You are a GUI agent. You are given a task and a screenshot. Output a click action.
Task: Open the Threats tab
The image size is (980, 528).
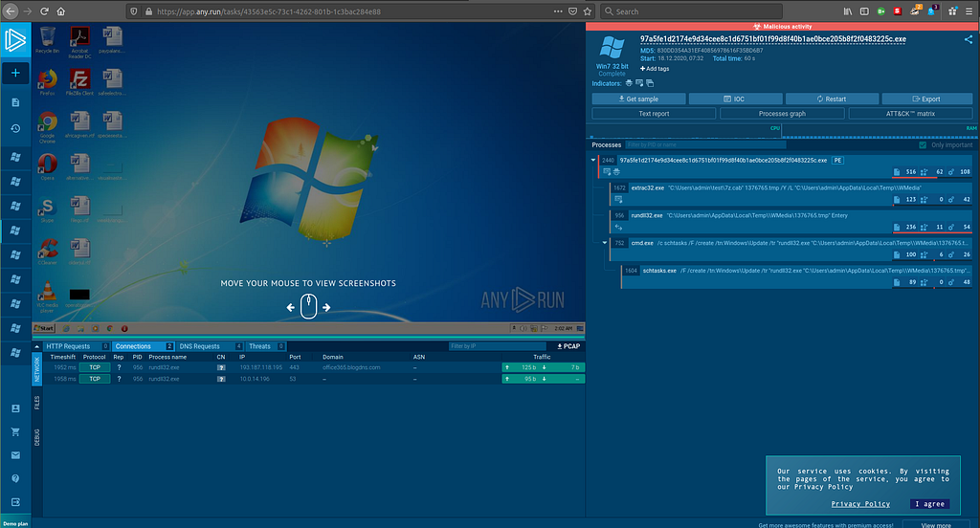tap(266, 346)
